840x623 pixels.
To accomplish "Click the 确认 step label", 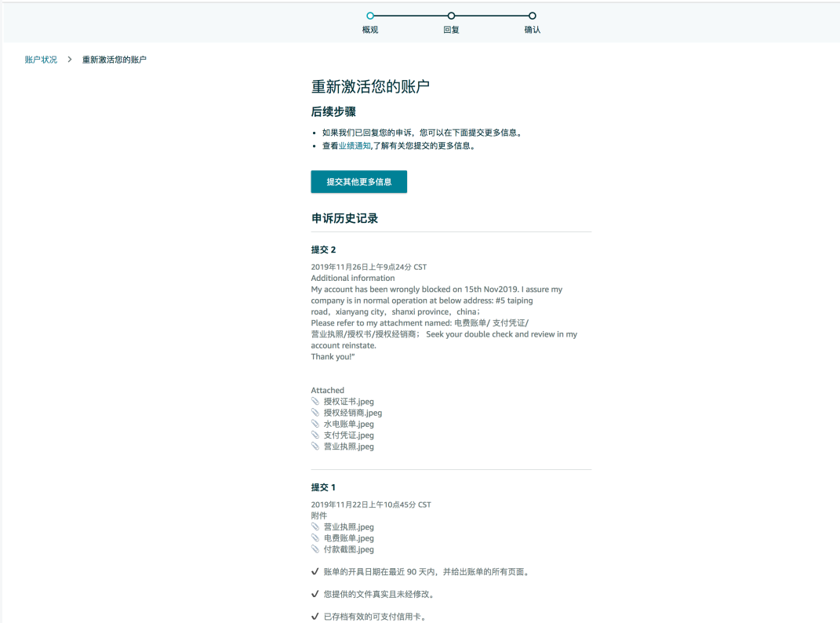I will tap(532, 30).
